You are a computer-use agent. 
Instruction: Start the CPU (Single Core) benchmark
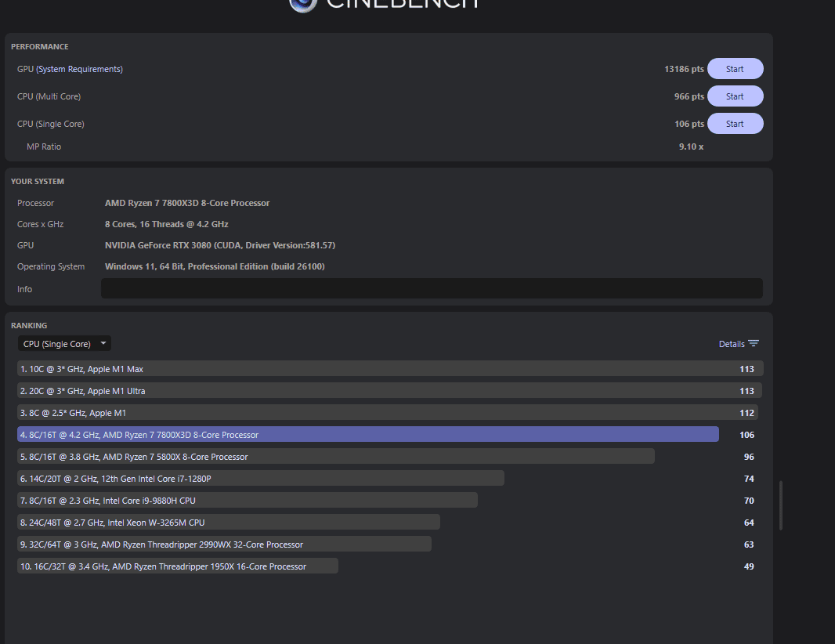click(735, 124)
